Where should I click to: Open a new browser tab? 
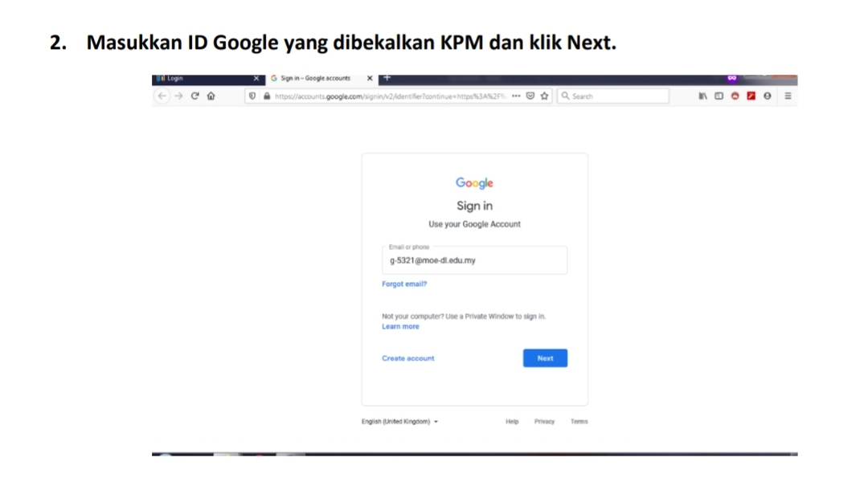pyautogui.click(x=387, y=77)
